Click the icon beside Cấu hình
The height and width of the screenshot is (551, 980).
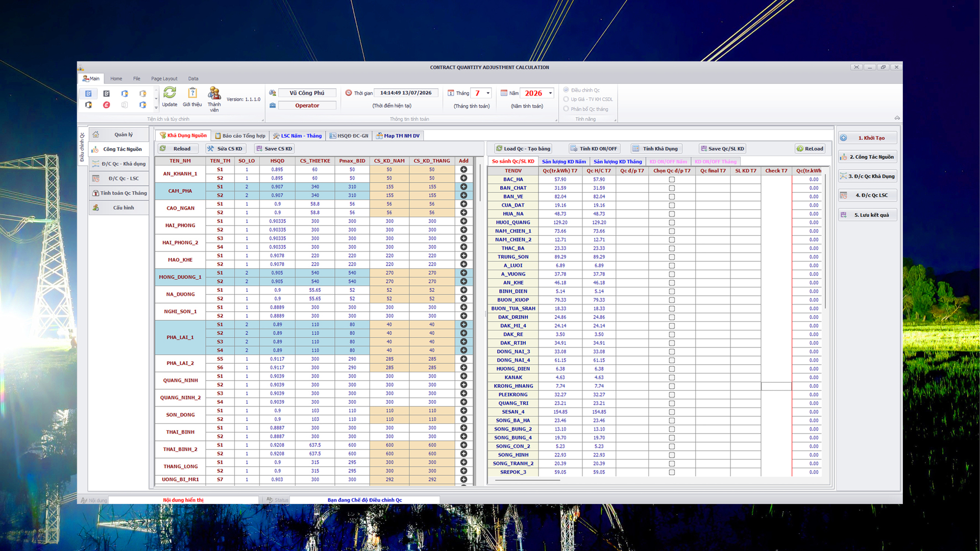95,208
